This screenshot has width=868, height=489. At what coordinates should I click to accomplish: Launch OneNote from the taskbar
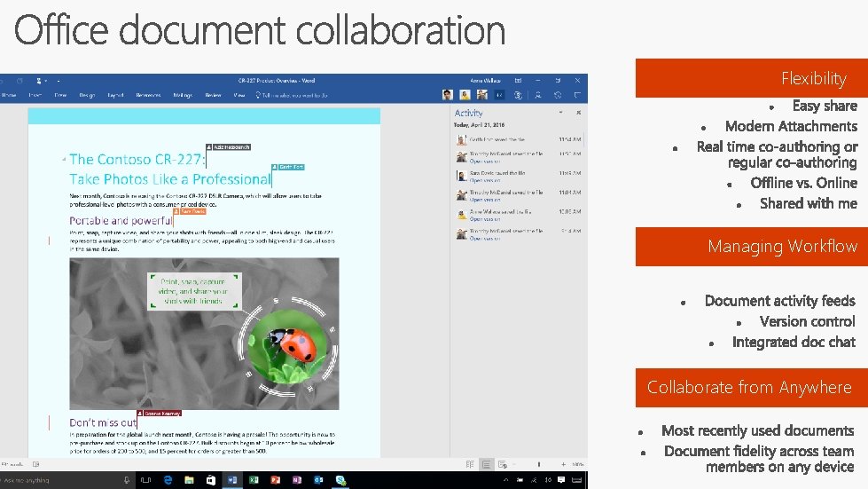coord(297,480)
